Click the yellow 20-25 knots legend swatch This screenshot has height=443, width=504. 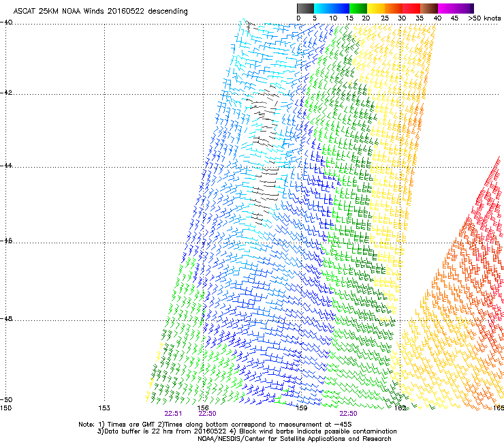coord(376,8)
